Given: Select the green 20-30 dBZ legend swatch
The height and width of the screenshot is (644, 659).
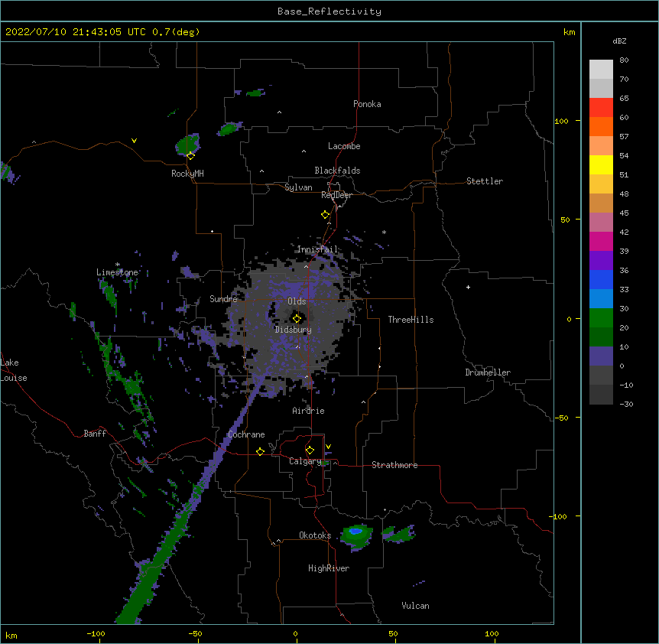Looking at the screenshot, I should tap(601, 318).
